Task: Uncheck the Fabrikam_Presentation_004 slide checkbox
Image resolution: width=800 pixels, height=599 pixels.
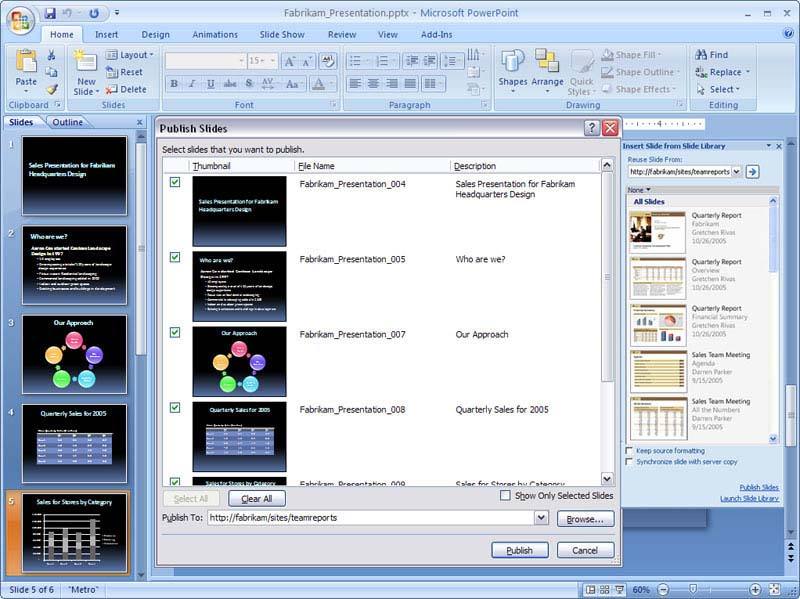Action: point(175,182)
